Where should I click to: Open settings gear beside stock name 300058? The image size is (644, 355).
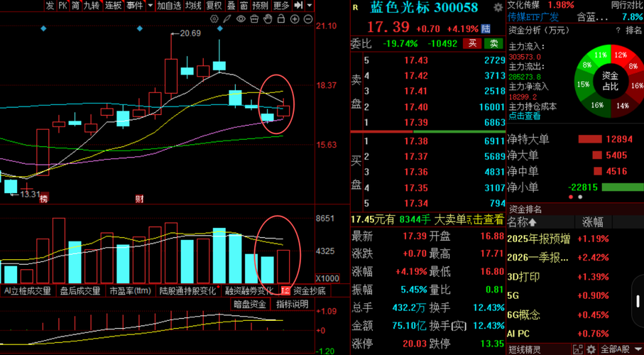pyautogui.click(x=498, y=7)
